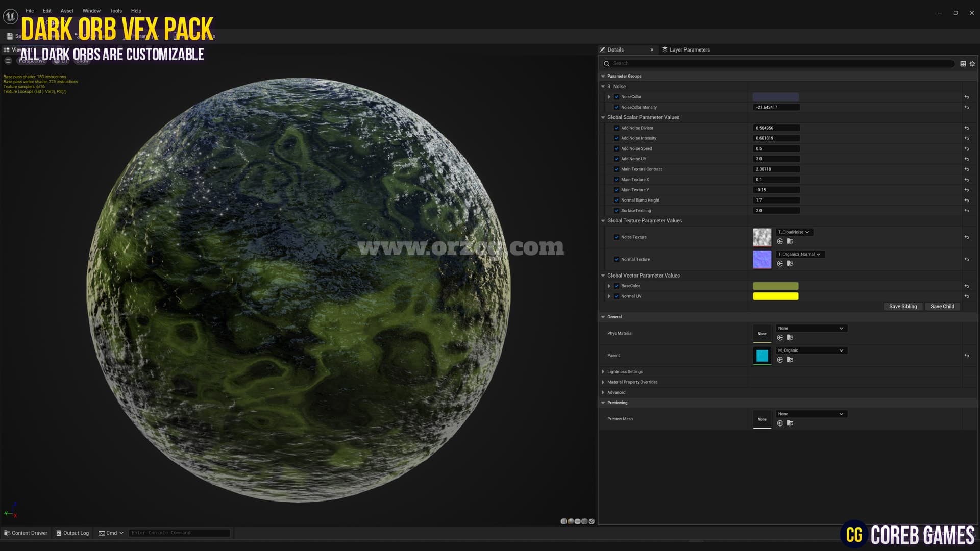
Task: Focus the Details search field
Action: coord(778,64)
